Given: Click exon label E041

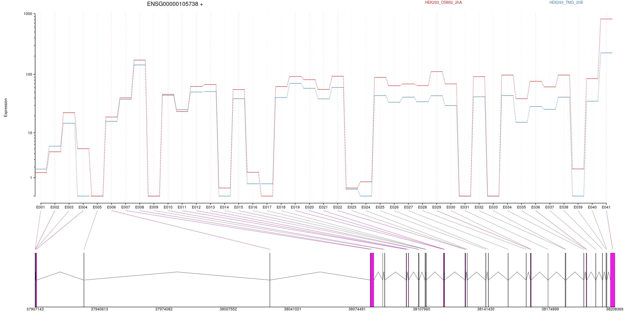Looking at the screenshot, I should tap(606, 207).
